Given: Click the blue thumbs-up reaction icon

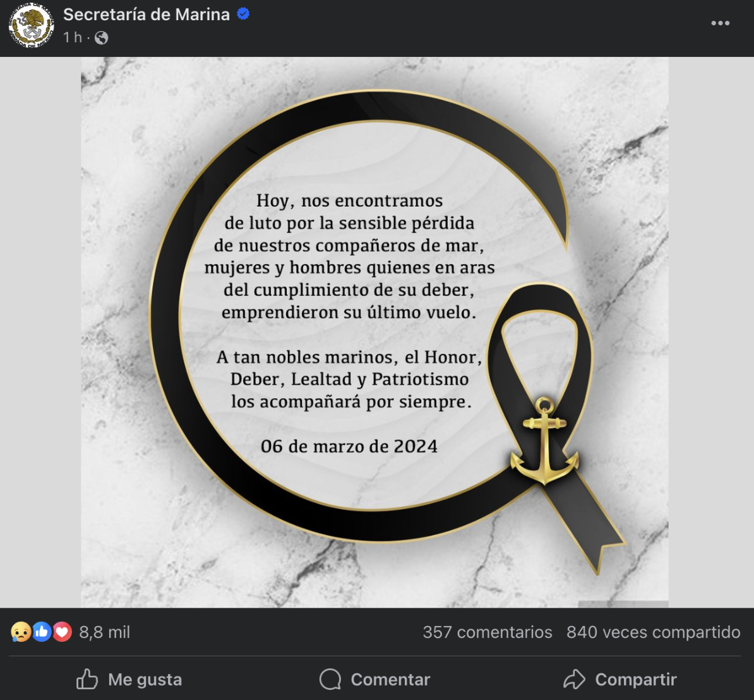Looking at the screenshot, I should coord(42,632).
